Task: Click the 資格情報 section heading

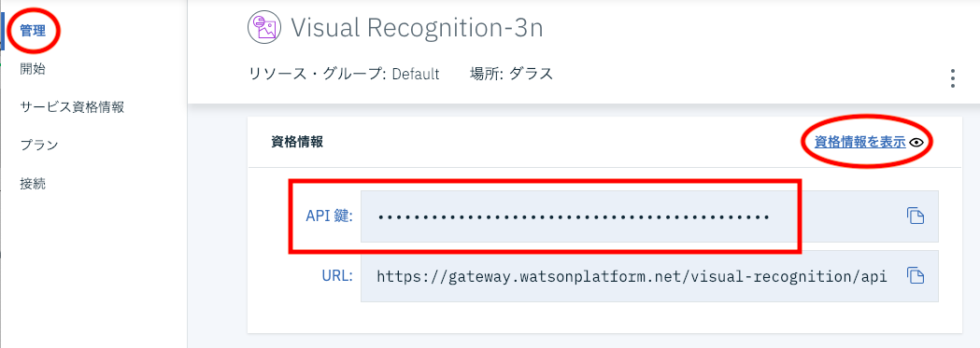Action: [297, 142]
